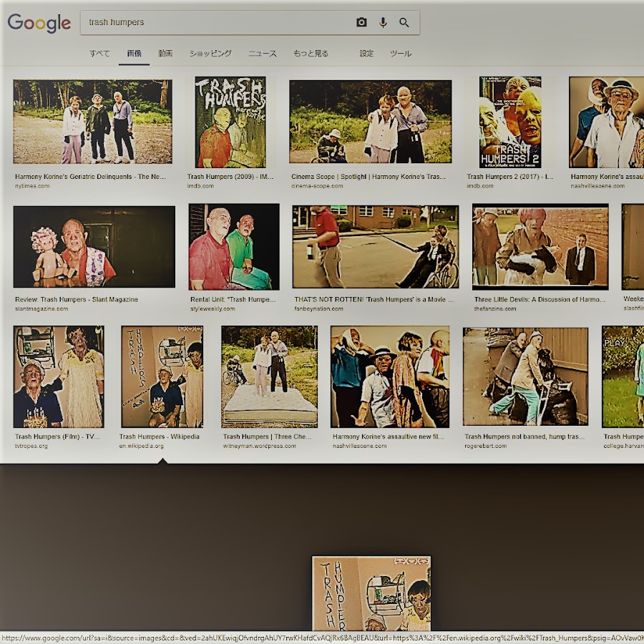
Task: Open styleweekly.com Rental Unit thumbnail
Action: (x=234, y=247)
